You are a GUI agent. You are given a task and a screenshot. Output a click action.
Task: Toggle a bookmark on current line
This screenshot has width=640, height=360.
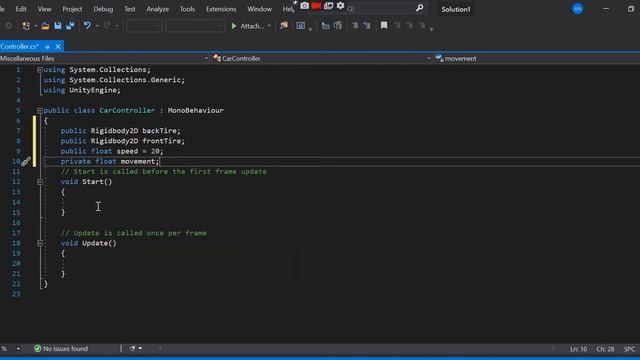[384, 26]
